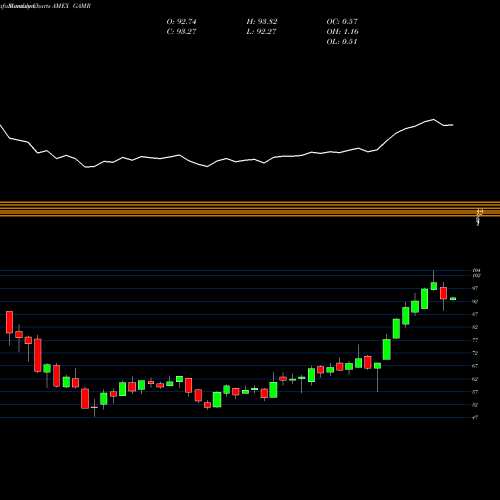This screenshot has height=500, width=500.
Task: Click the 72 price axis label
Action: click(475, 353)
